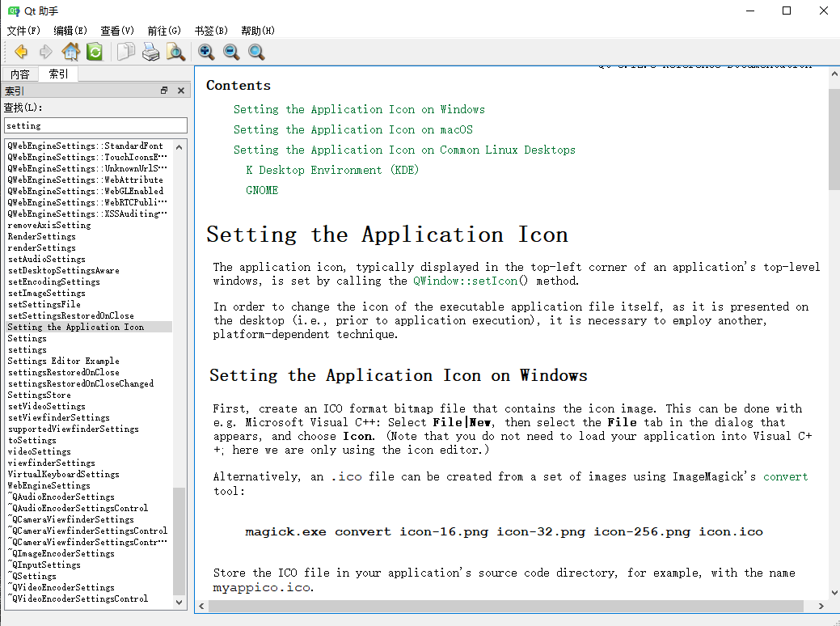The image size is (840, 626).
Task: Select index entry 'SettingsStore'
Action: [89, 395]
